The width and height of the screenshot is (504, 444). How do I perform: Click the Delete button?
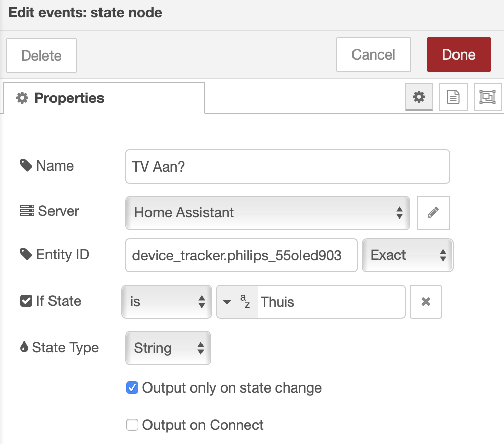click(x=41, y=55)
